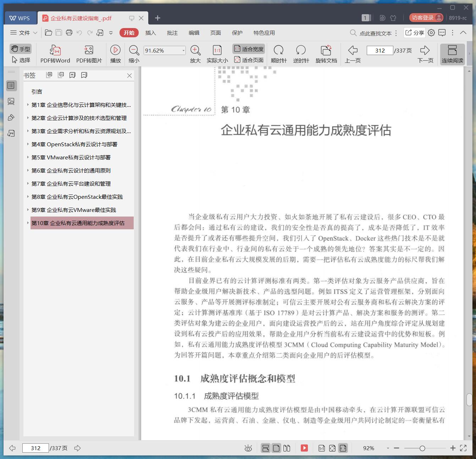The width and height of the screenshot is (476, 459).
Task: Select the Hand tool (手型)
Action: tap(21, 49)
